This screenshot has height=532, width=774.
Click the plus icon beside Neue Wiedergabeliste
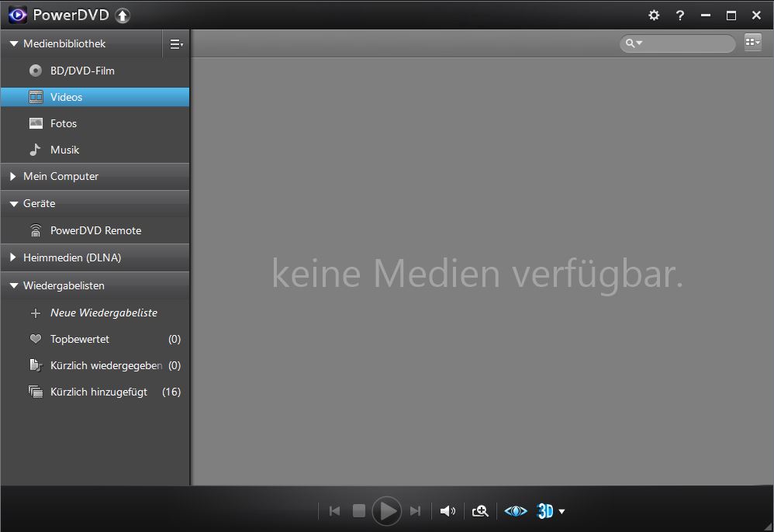[36, 313]
